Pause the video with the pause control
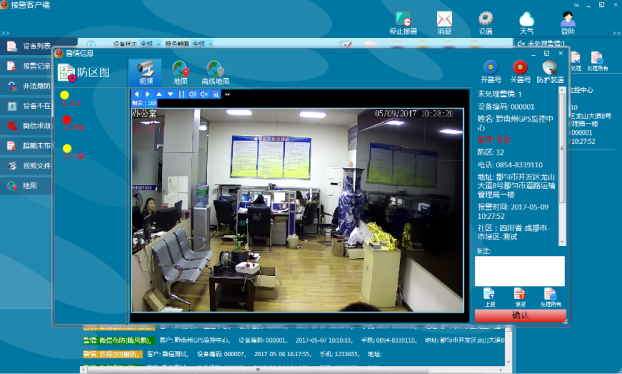The height and width of the screenshot is (374, 622). pos(181,94)
